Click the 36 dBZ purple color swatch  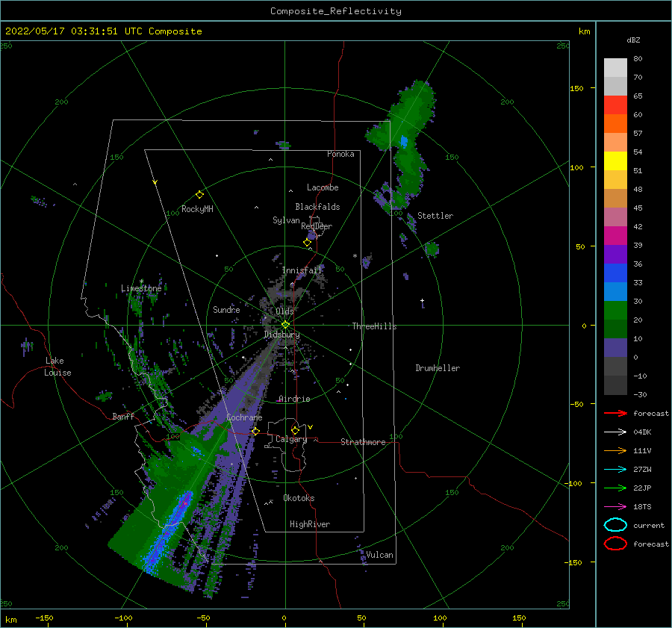(615, 255)
